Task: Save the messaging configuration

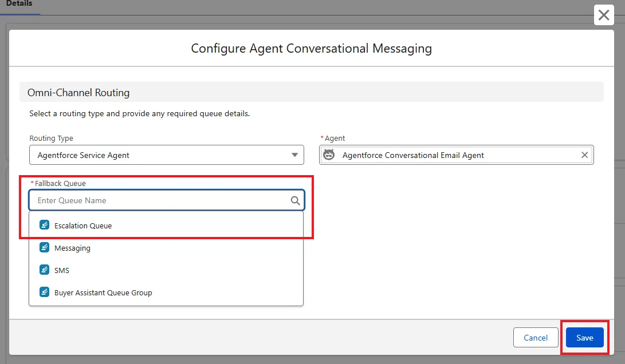Action: pyautogui.click(x=585, y=338)
